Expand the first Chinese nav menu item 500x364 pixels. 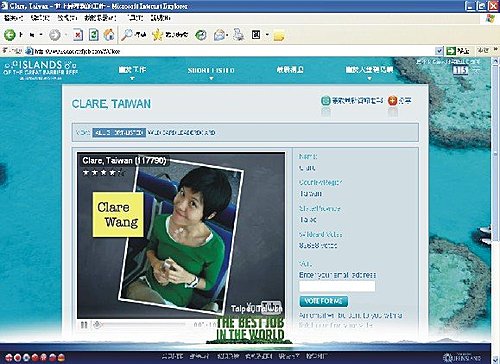pyautogui.click(x=132, y=70)
